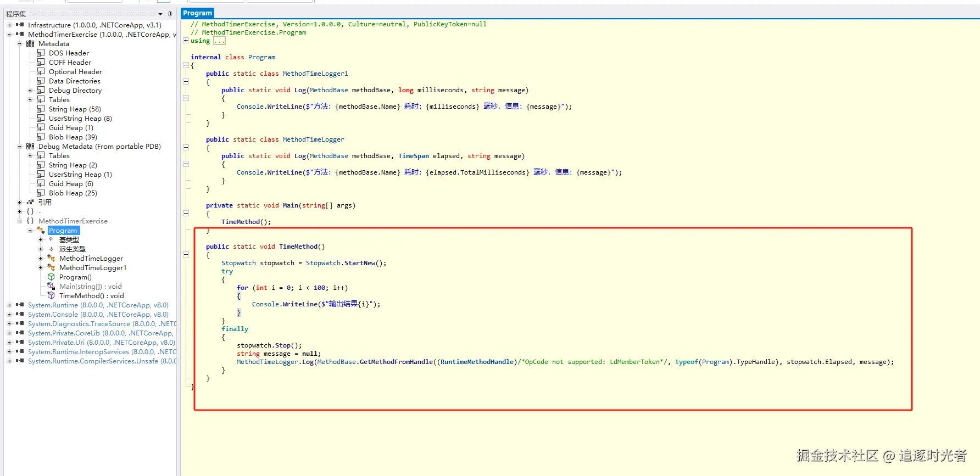Click the Main(string[]) private method icon
This screenshot has width=980, height=476.
[51, 286]
